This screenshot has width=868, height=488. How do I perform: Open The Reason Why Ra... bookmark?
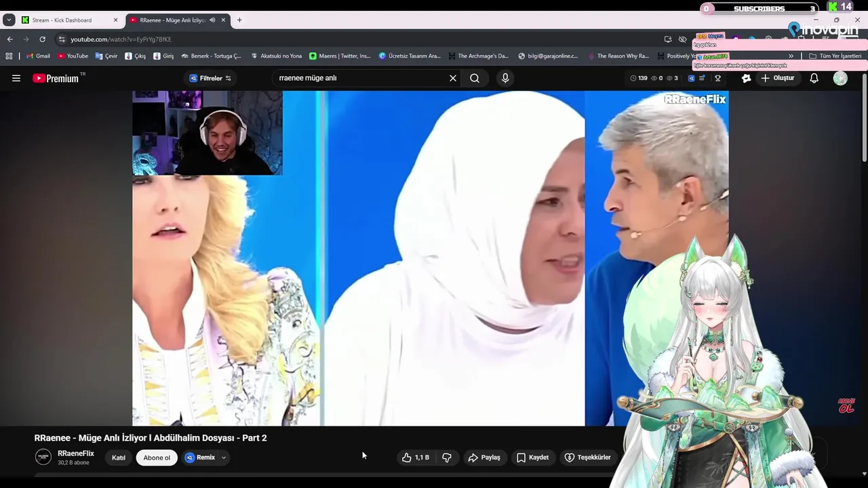(x=618, y=56)
